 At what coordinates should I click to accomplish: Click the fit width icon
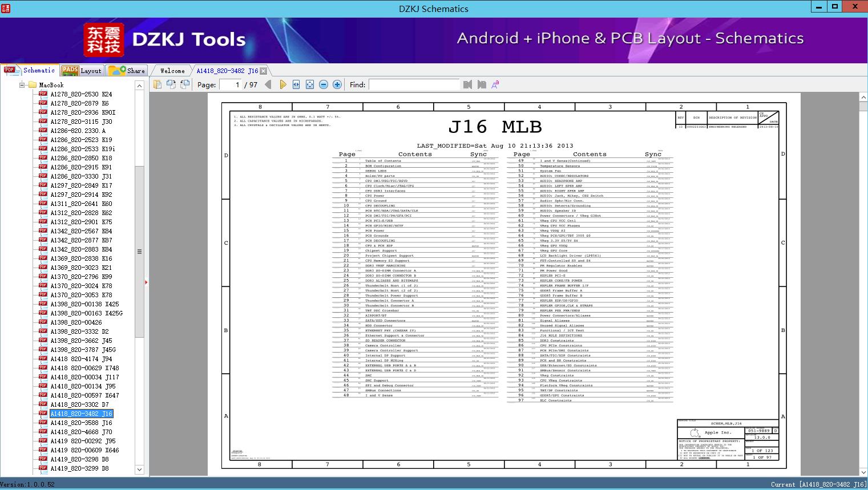click(296, 84)
